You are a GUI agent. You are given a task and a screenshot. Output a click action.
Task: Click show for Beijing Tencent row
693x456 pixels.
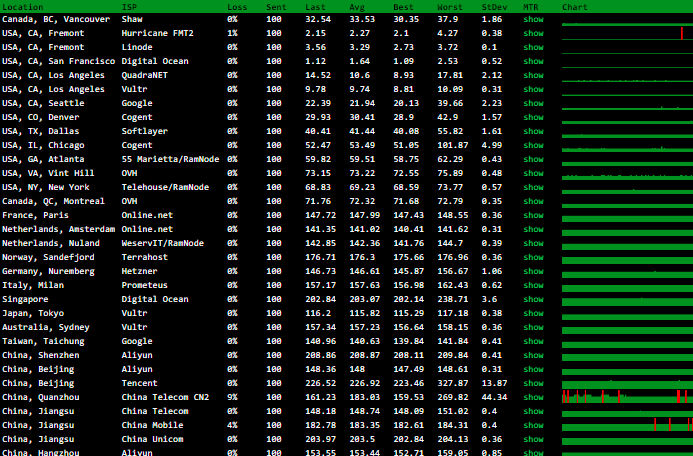533,383
